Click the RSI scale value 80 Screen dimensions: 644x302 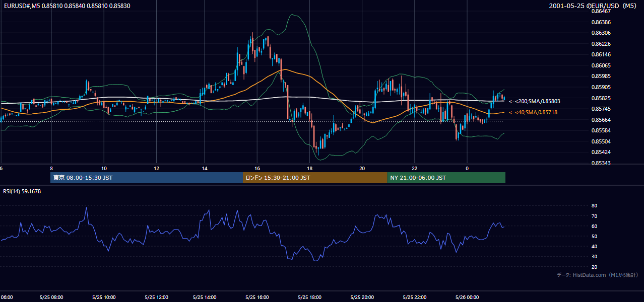(594, 206)
